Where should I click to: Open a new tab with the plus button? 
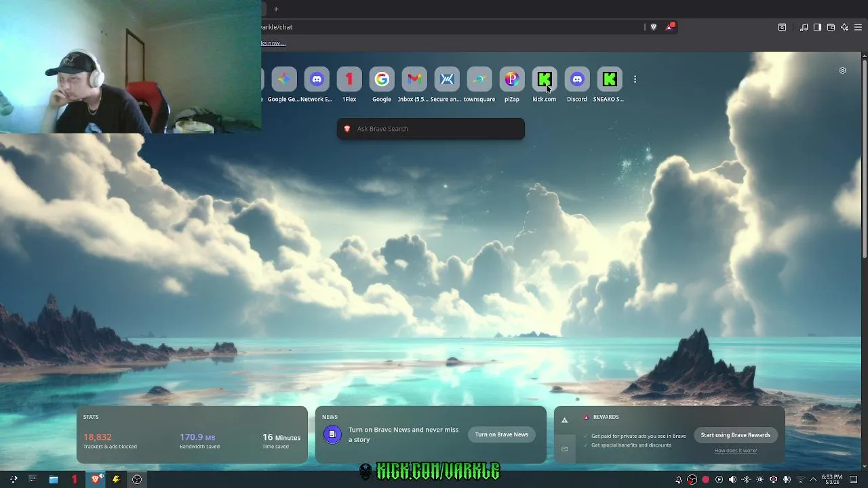(x=276, y=9)
